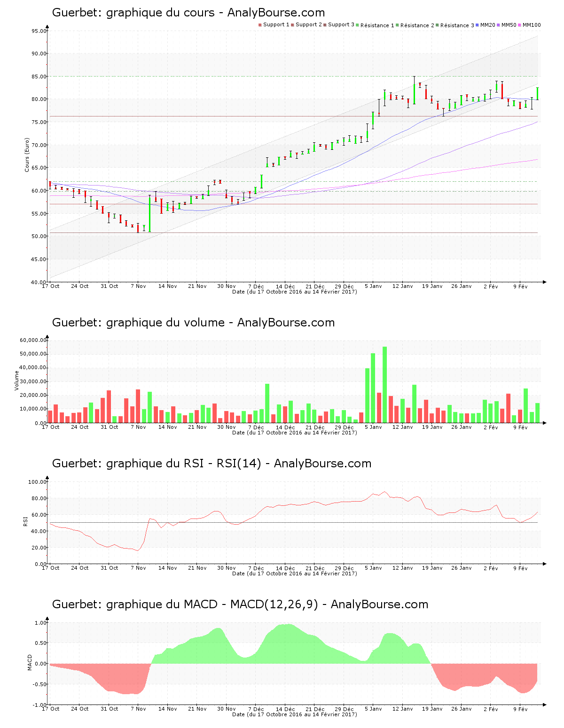
Task: Click '7 Nov' date on the price chart
Action: pos(138,286)
